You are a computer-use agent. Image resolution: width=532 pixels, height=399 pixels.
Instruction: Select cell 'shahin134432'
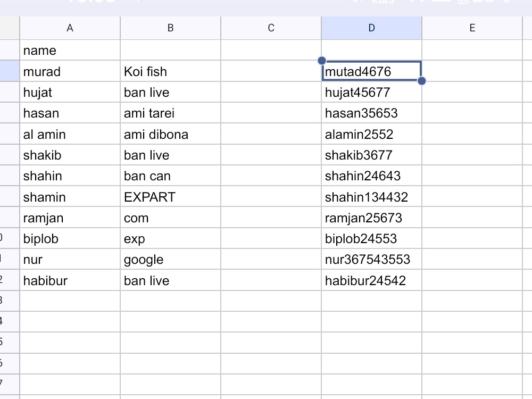click(371, 197)
